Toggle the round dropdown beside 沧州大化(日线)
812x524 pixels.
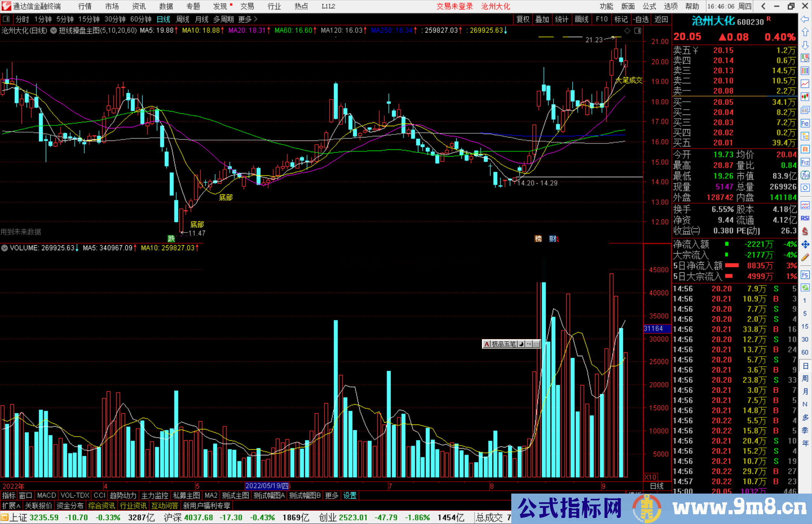(x=54, y=30)
